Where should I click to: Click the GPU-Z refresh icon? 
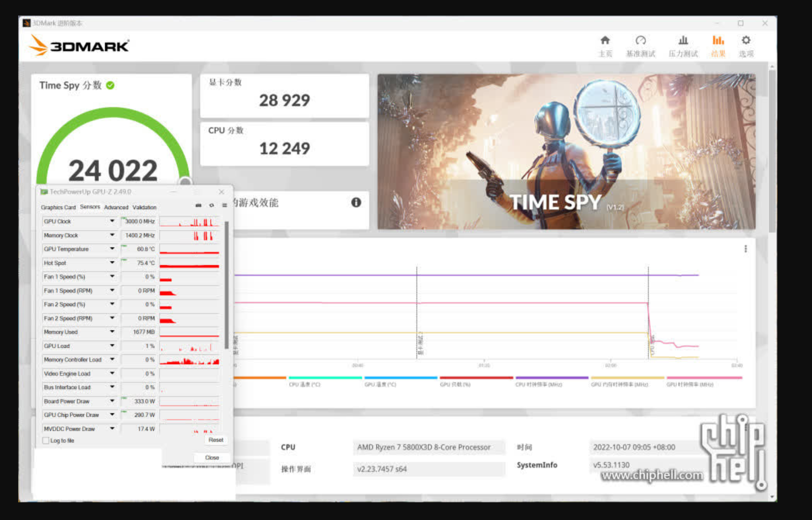coord(212,205)
